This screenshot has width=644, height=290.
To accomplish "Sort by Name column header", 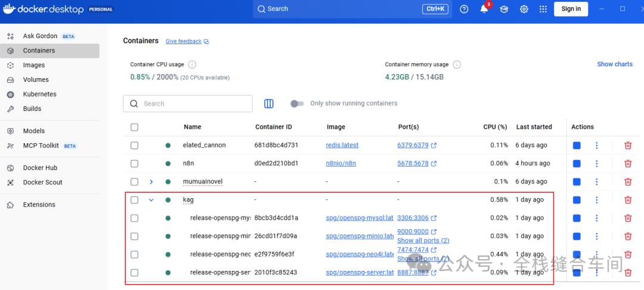I will [192, 127].
